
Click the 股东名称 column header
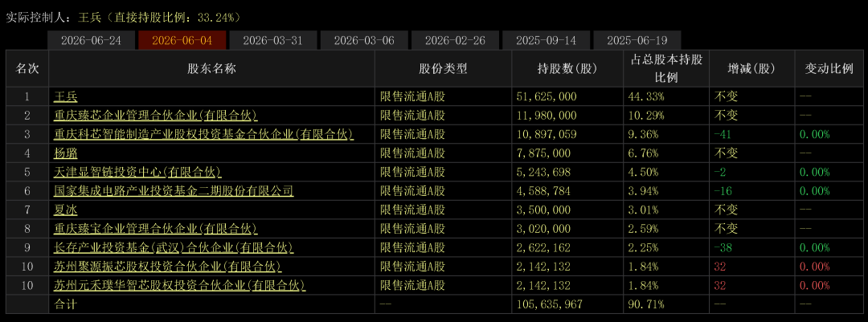(211, 68)
